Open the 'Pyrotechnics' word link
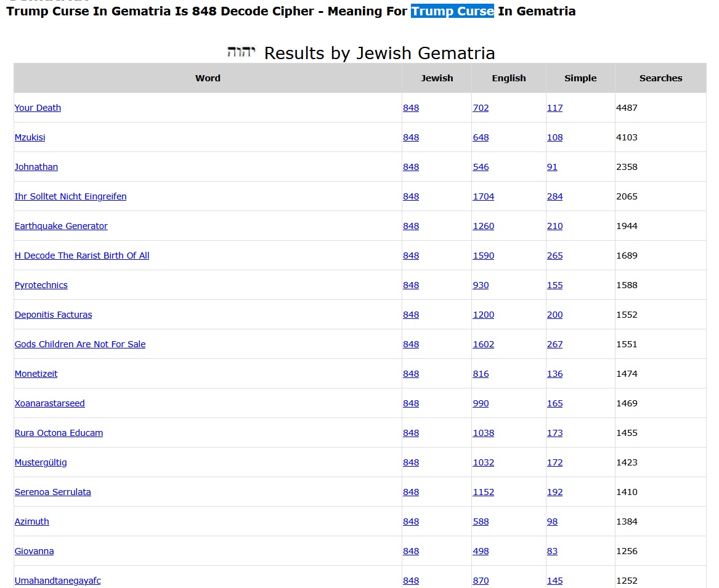Image resolution: width=719 pixels, height=588 pixels. pos(41,285)
